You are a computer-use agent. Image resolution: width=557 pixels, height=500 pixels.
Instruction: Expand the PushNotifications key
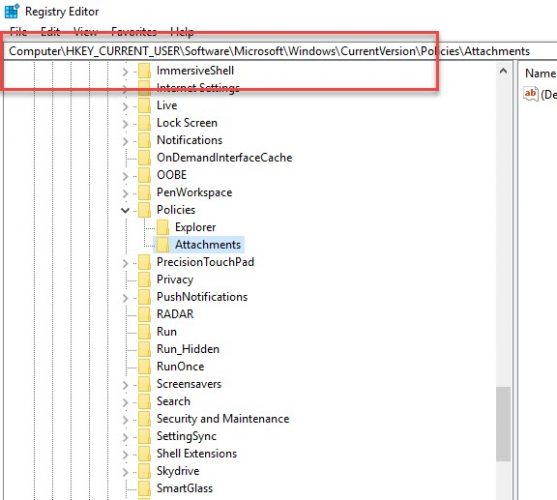tap(125, 298)
